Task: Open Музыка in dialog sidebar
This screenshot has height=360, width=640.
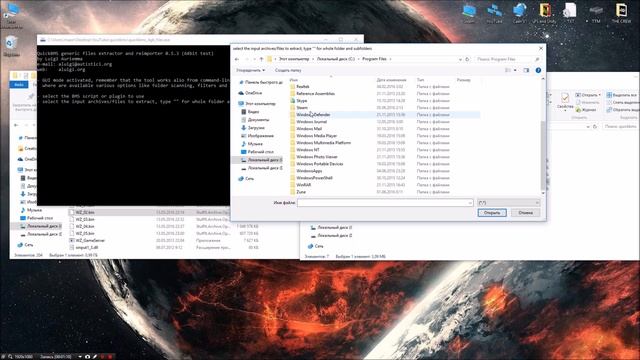Action: (252, 144)
